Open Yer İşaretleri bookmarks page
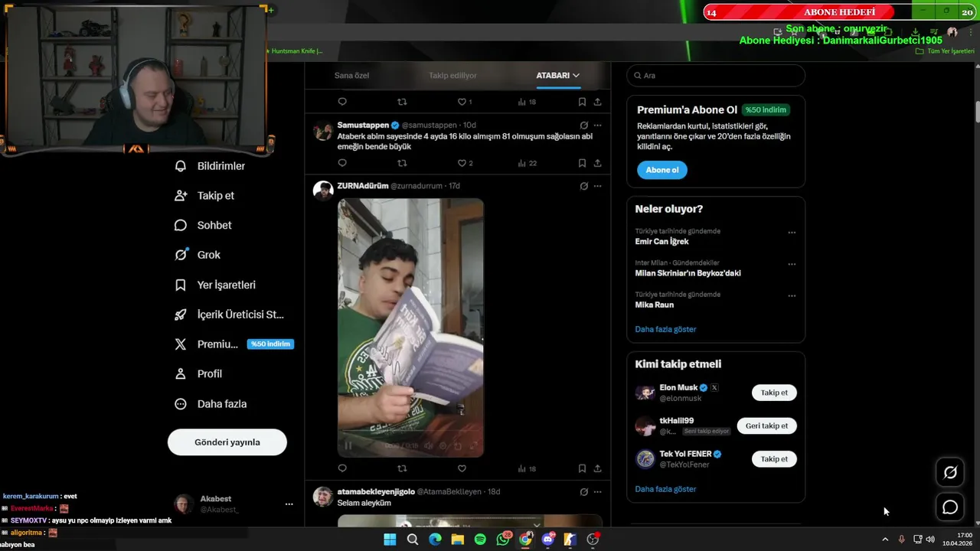Screen dimensions: 980x551 click(216, 285)
